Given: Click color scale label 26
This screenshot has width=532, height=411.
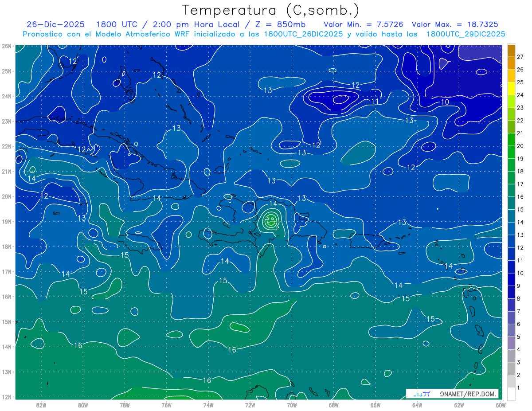Looking at the screenshot, I should [x=520, y=70].
